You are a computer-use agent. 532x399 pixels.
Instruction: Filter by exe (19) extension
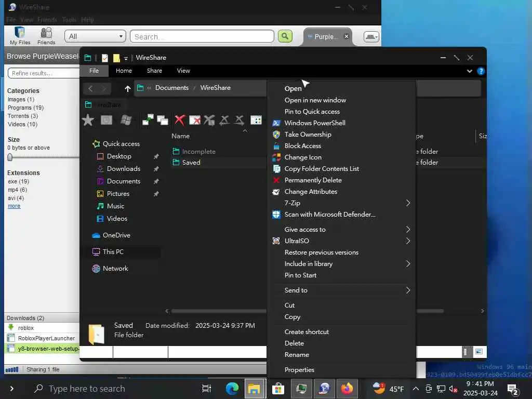tap(18, 181)
